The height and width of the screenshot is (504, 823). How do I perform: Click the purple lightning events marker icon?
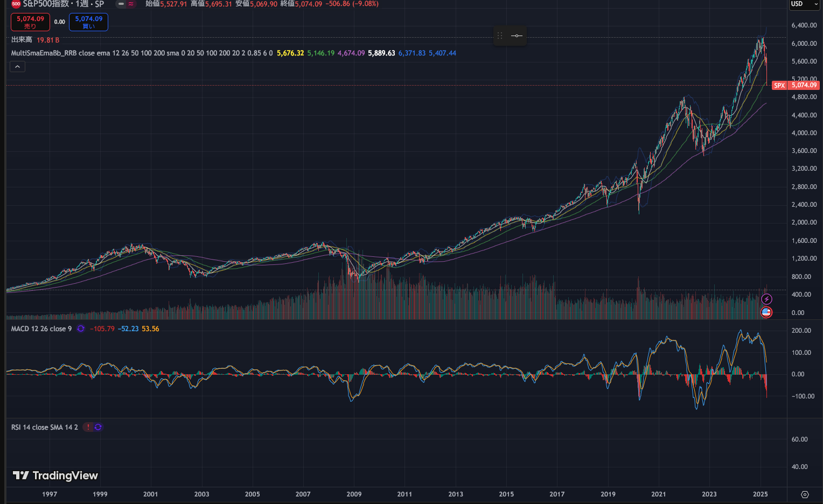(766, 299)
